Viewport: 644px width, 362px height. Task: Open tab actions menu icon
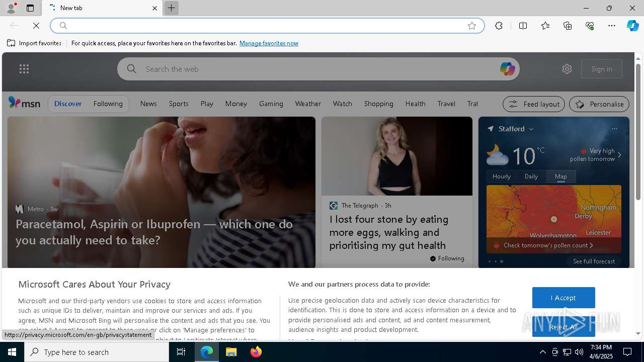pyautogui.click(x=30, y=8)
